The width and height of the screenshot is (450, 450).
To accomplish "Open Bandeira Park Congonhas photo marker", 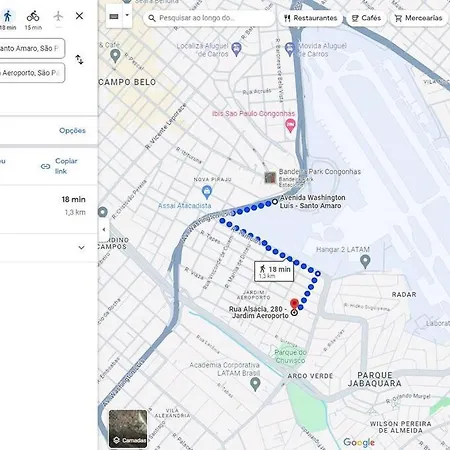I will tap(270, 178).
